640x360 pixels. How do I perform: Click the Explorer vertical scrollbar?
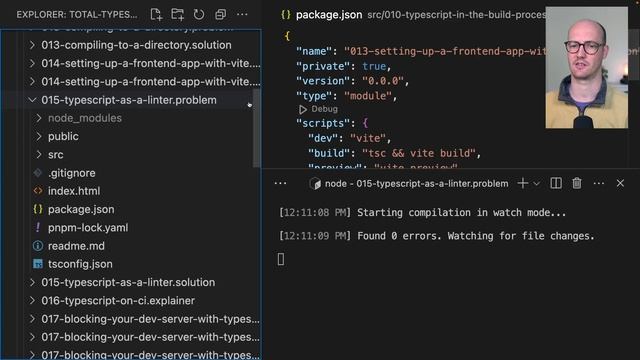coord(256,127)
